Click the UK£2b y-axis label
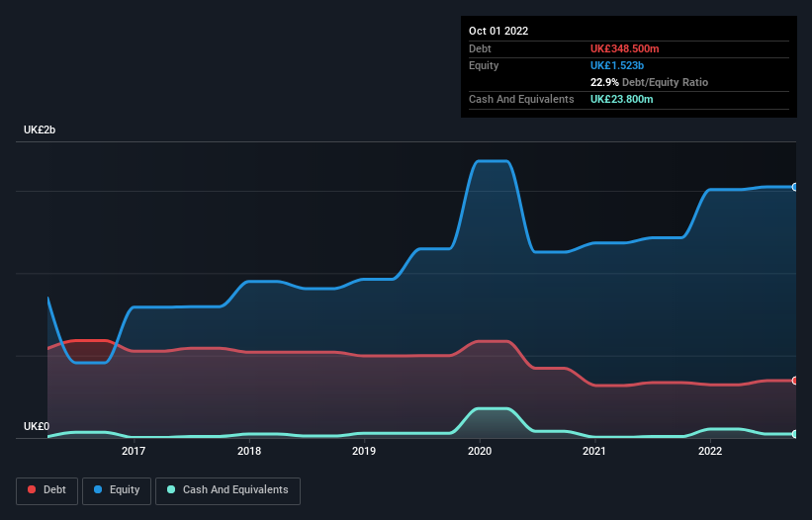The height and width of the screenshot is (520, 812). (40, 130)
